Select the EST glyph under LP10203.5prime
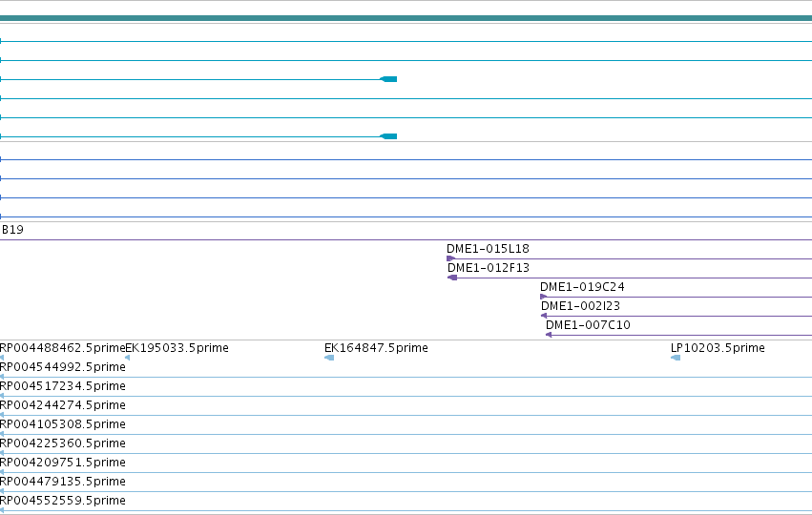 [x=676, y=358]
